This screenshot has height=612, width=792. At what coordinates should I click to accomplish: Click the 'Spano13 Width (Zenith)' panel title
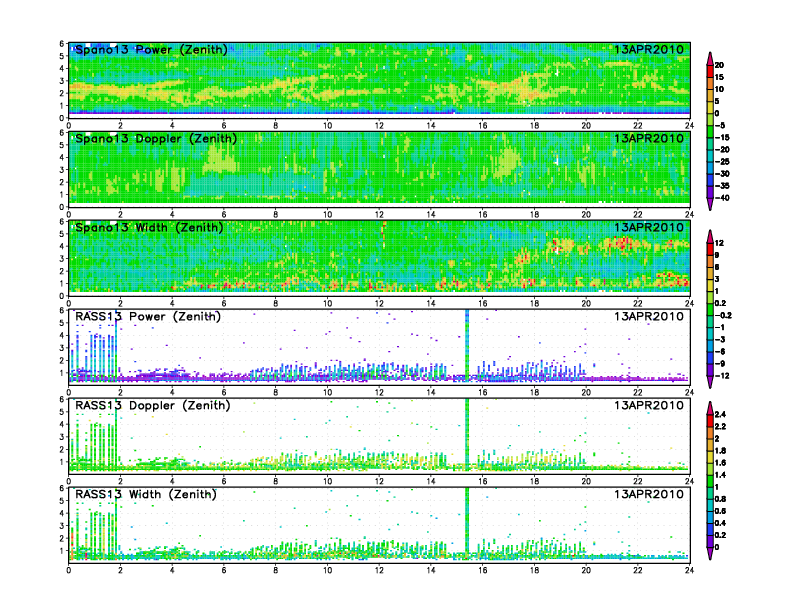(149, 227)
